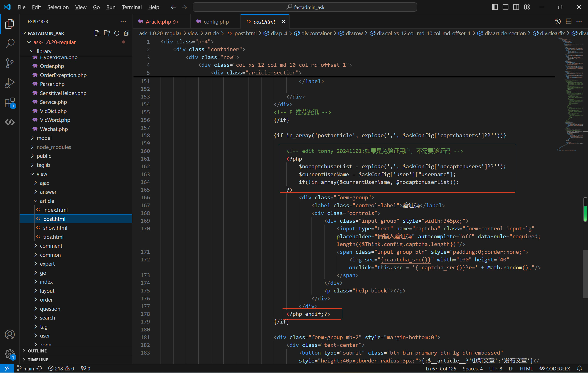
Task: Open the Search view in activity bar
Action: pos(10,43)
